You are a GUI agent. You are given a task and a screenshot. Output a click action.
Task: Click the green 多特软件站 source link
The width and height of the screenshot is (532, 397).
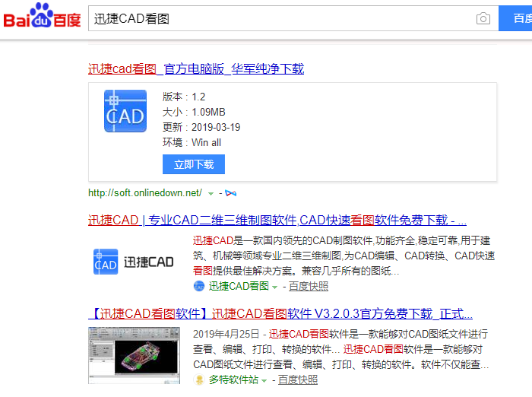[233, 380]
